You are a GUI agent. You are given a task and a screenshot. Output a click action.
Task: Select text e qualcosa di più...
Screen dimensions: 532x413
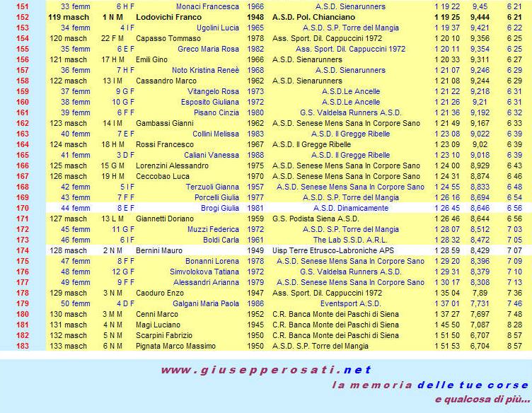[x=482, y=399]
